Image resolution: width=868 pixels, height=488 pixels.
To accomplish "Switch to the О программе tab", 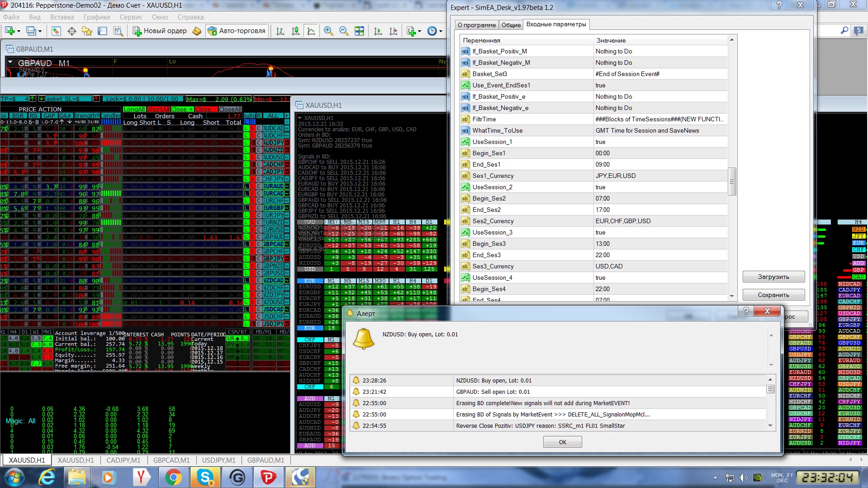I will (x=477, y=25).
